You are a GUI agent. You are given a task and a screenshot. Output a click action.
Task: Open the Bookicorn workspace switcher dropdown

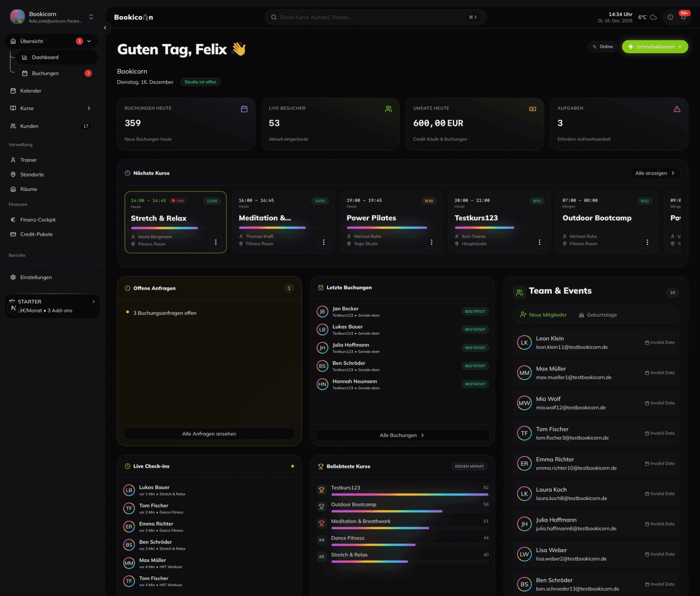(90, 17)
